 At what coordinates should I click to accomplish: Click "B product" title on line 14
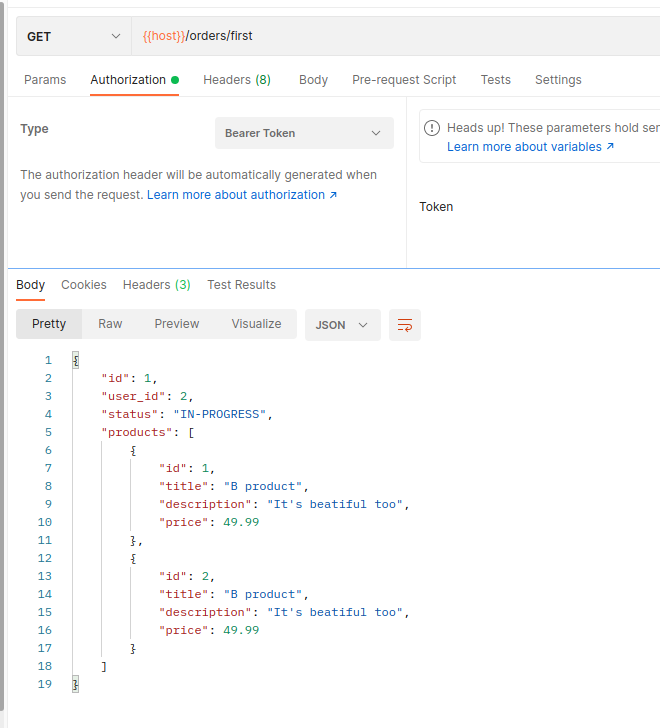click(x=263, y=594)
